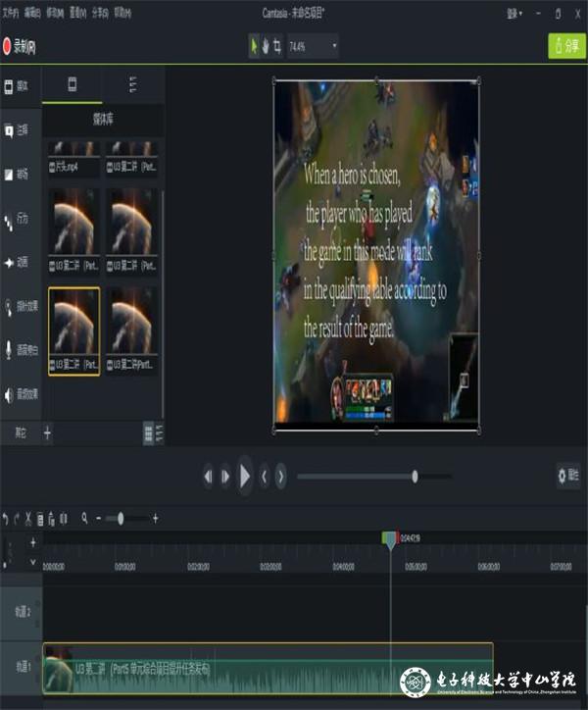Click the plus import media button

click(x=47, y=433)
